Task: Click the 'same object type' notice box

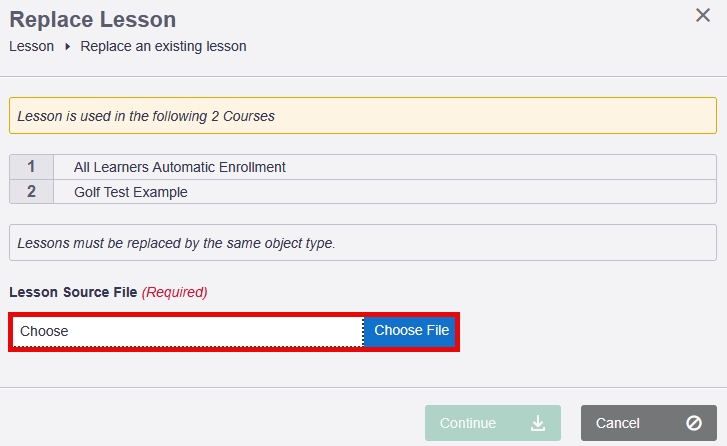Action: tap(362, 242)
